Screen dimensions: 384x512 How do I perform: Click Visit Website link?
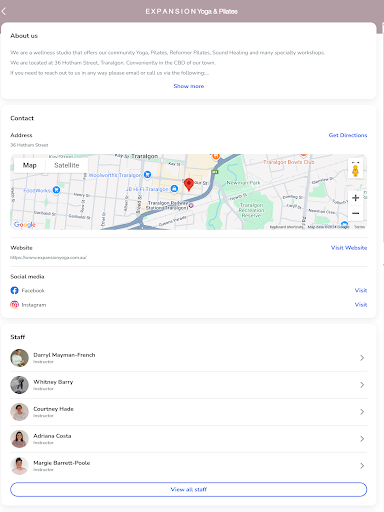coord(349,248)
